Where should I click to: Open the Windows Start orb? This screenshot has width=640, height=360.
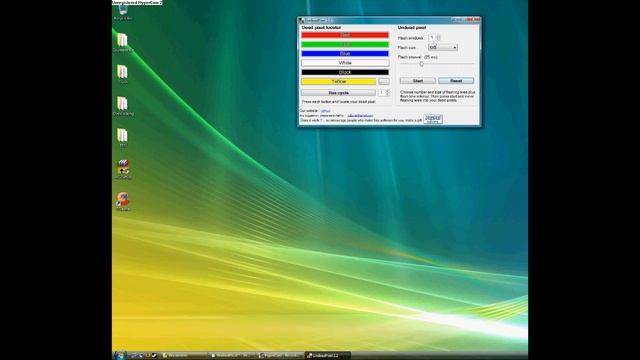120,355
